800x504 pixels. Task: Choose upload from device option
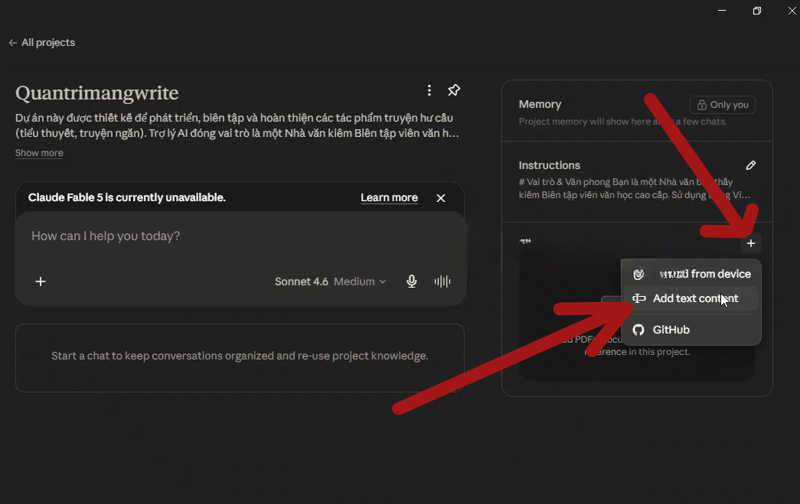coord(691,274)
